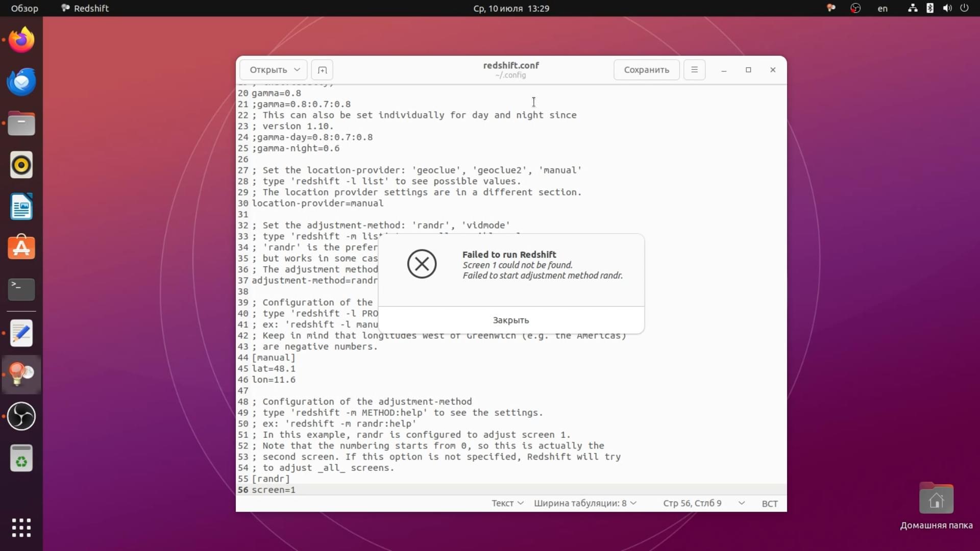Create new document tab in gedit
This screenshot has width=980, height=551.
[x=322, y=70]
